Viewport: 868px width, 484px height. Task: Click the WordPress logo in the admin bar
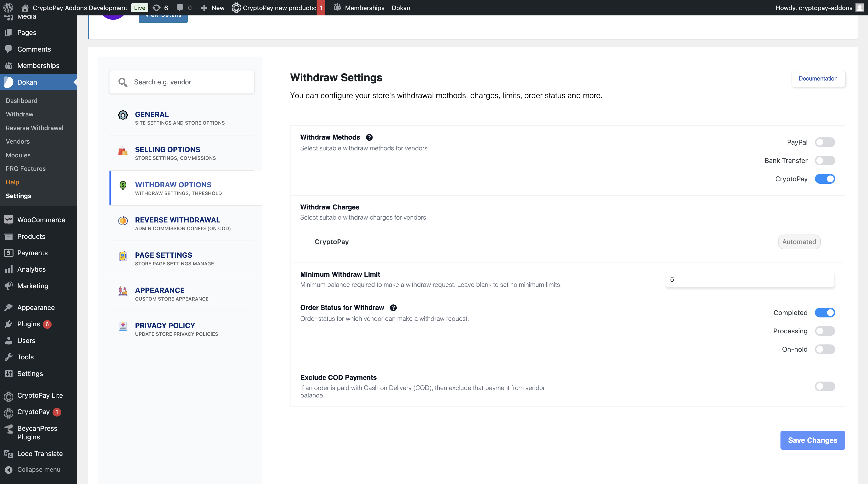pyautogui.click(x=8, y=7)
